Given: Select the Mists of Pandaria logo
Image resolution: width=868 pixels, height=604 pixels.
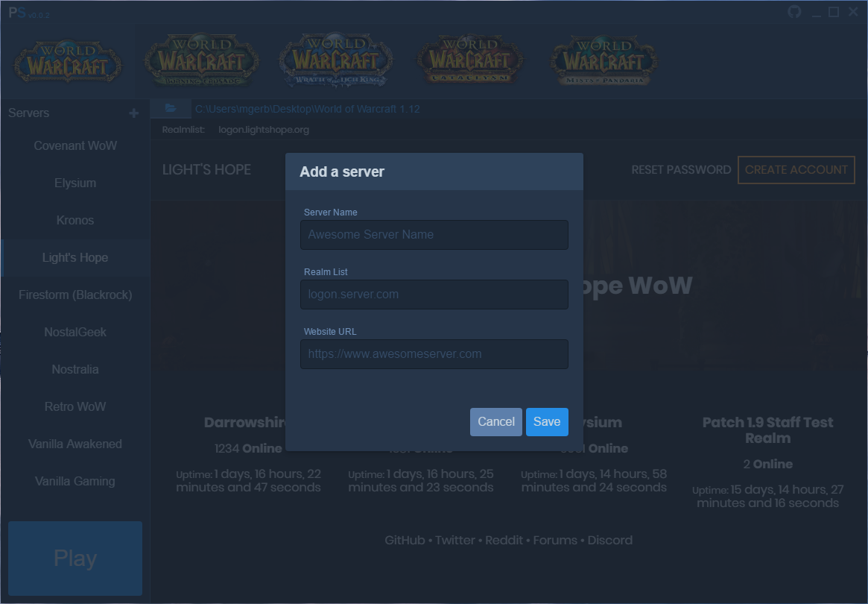Looking at the screenshot, I should pyautogui.click(x=604, y=61).
